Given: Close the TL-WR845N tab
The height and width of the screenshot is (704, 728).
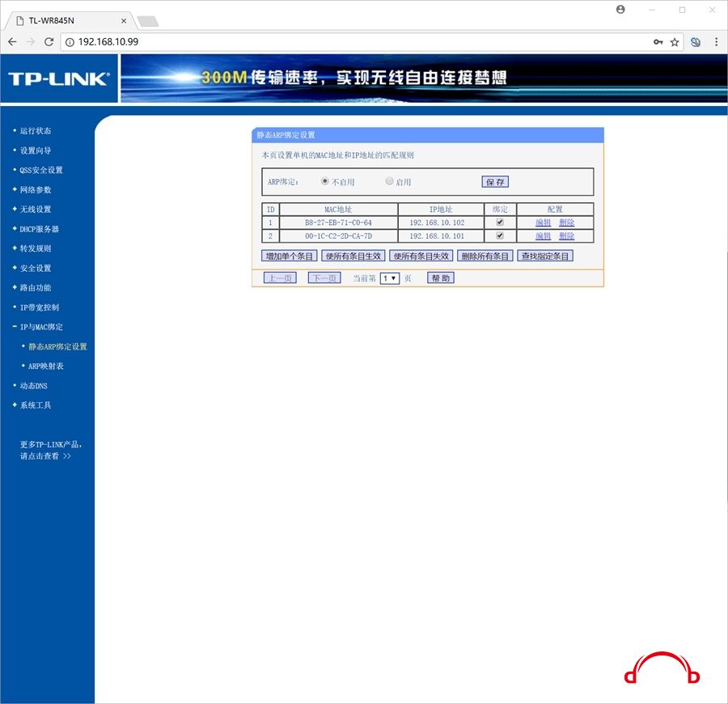Looking at the screenshot, I should (124, 21).
